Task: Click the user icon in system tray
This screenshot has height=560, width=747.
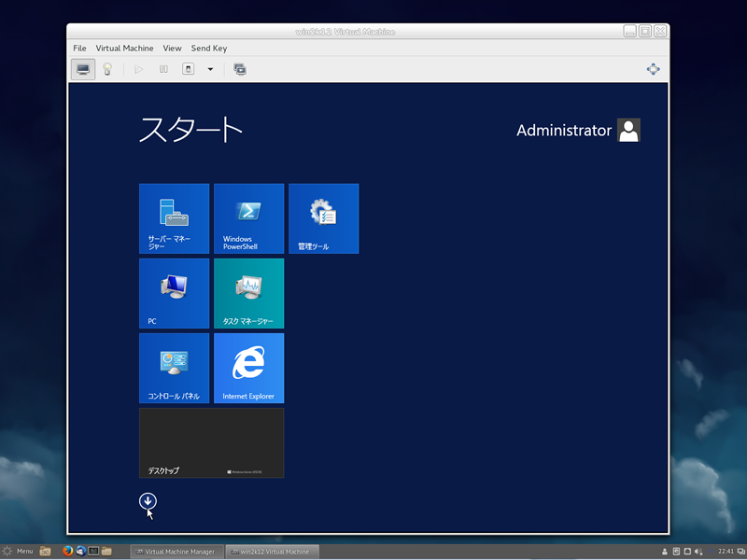Action: 665,552
